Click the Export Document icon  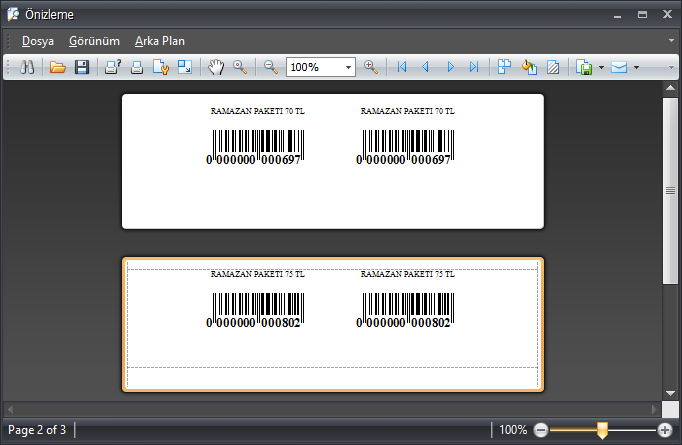584,67
